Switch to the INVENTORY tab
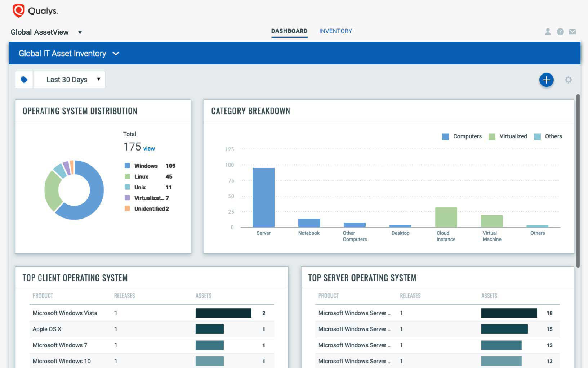The image size is (588, 368). point(335,31)
